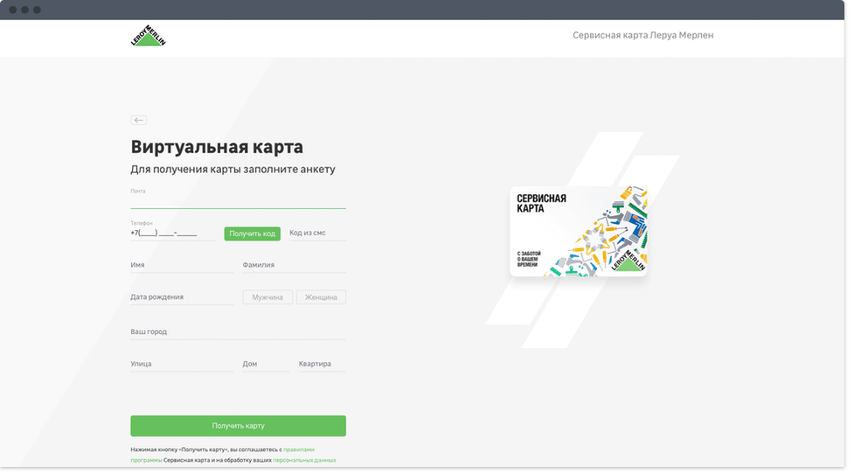This screenshot has height=474, width=868.
Task: Click the Улица street field
Action: tap(182, 364)
